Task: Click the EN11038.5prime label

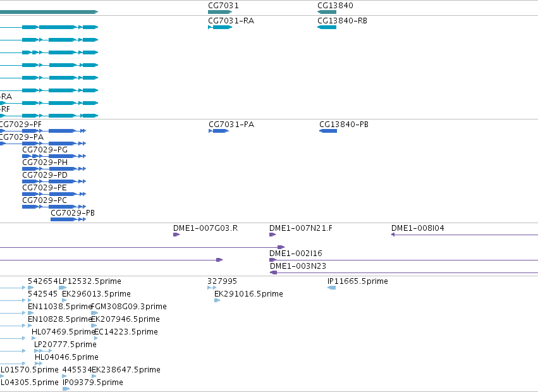Action: pyautogui.click(x=60, y=307)
